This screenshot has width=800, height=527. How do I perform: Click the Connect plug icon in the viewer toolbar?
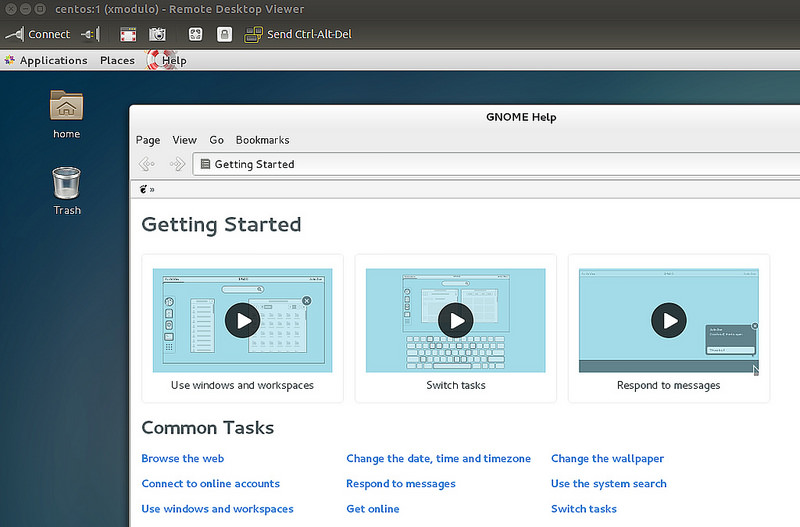click(14, 34)
